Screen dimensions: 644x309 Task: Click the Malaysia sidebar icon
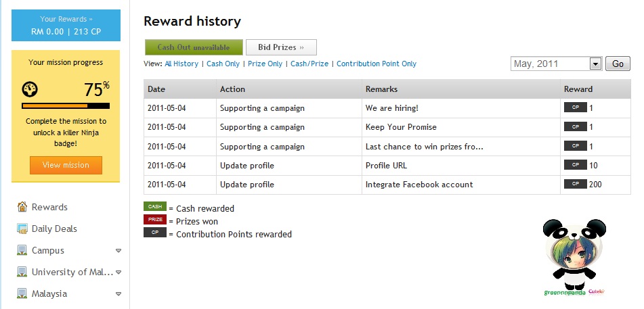click(22, 293)
